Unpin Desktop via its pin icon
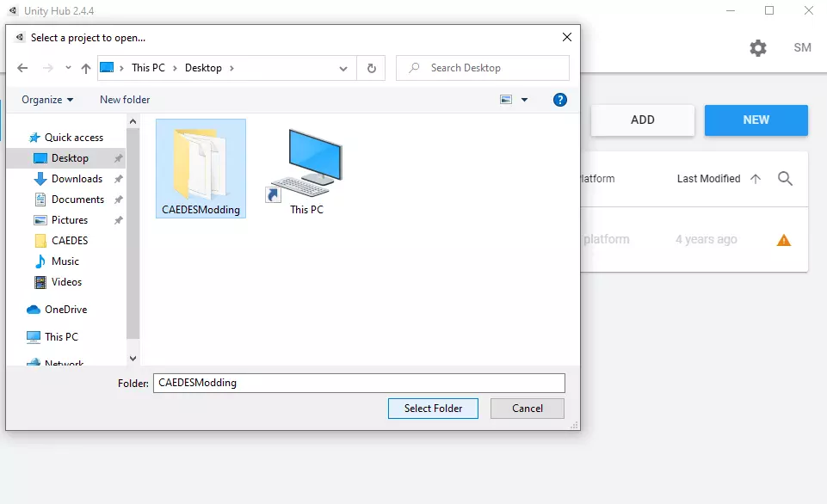 point(118,158)
